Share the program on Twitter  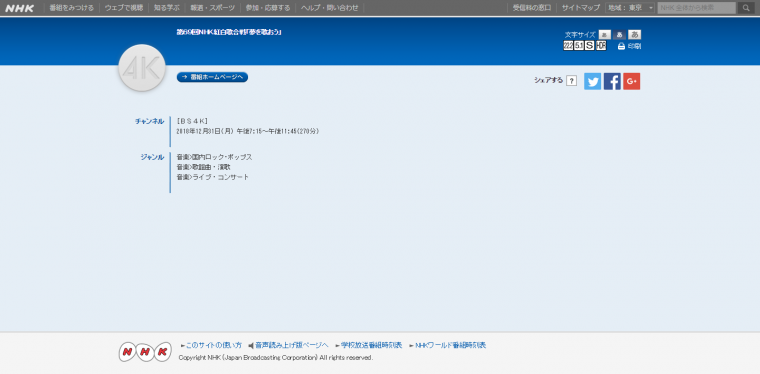592,81
